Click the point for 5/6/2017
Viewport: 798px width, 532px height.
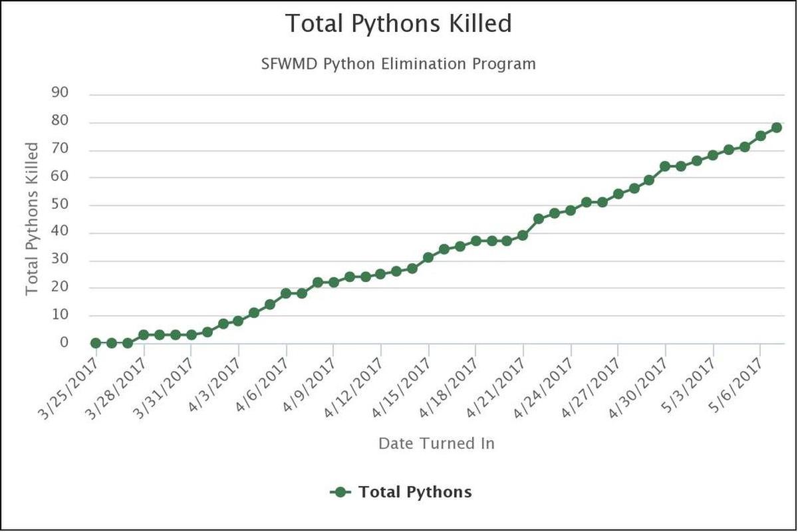click(761, 136)
